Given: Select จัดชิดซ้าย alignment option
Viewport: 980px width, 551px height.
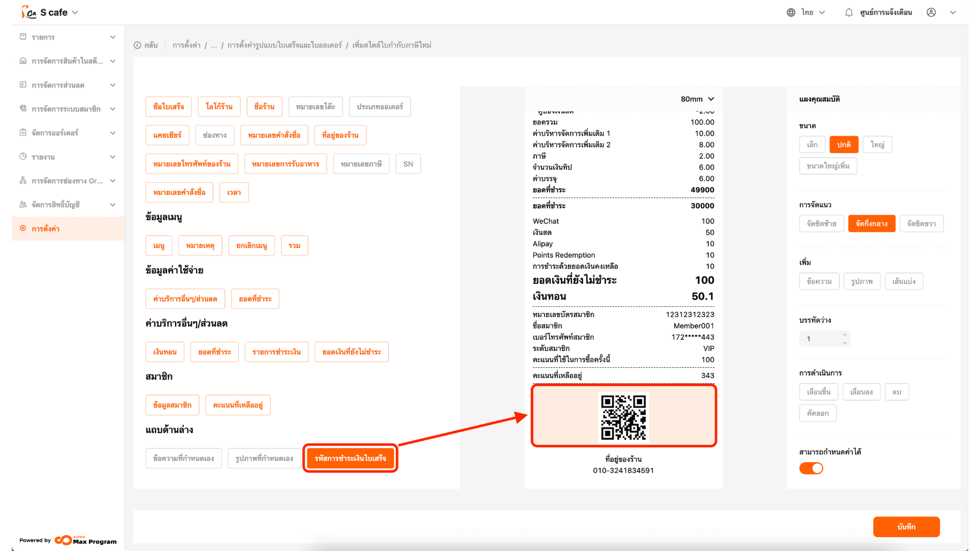Looking at the screenshot, I should pos(821,223).
